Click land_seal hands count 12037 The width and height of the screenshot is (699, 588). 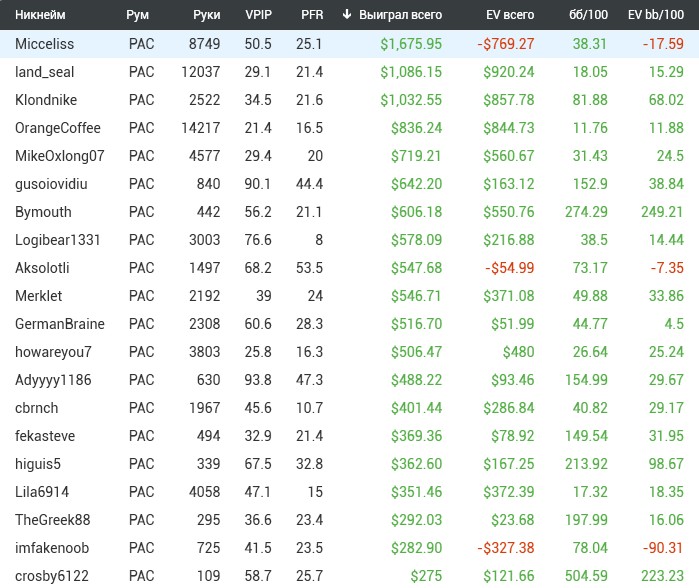point(201,72)
